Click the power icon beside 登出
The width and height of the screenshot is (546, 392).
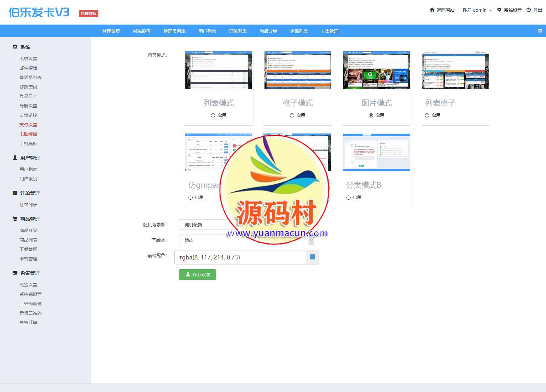528,10
